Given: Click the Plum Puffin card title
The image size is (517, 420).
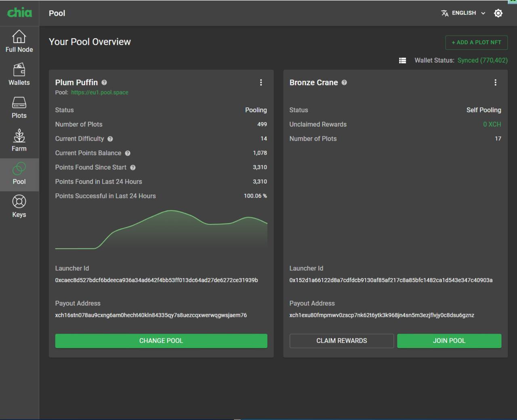Looking at the screenshot, I should [76, 82].
